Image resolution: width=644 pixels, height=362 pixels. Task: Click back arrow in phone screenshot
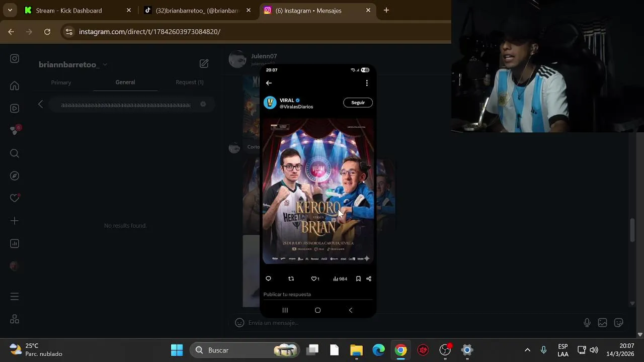point(269,83)
